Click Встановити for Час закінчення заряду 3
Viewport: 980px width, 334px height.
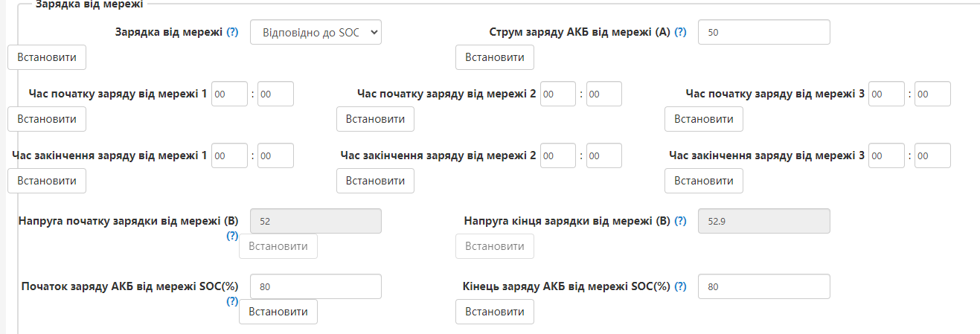point(704,181)
